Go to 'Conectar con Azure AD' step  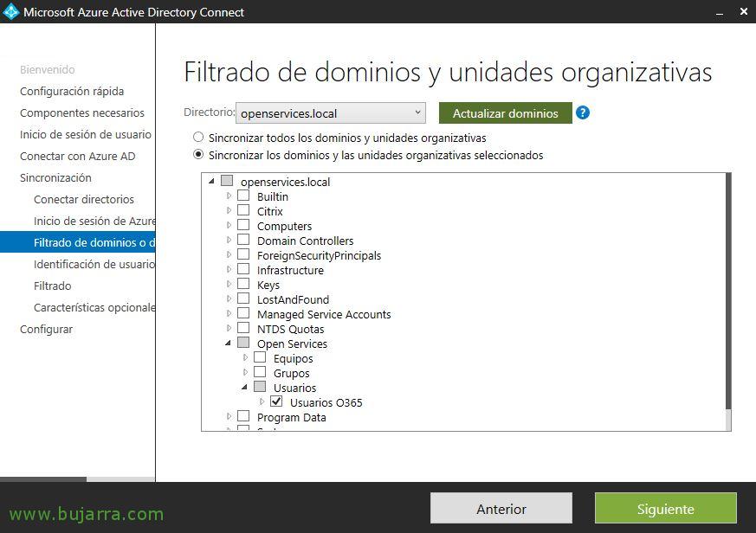pos(77,156)
